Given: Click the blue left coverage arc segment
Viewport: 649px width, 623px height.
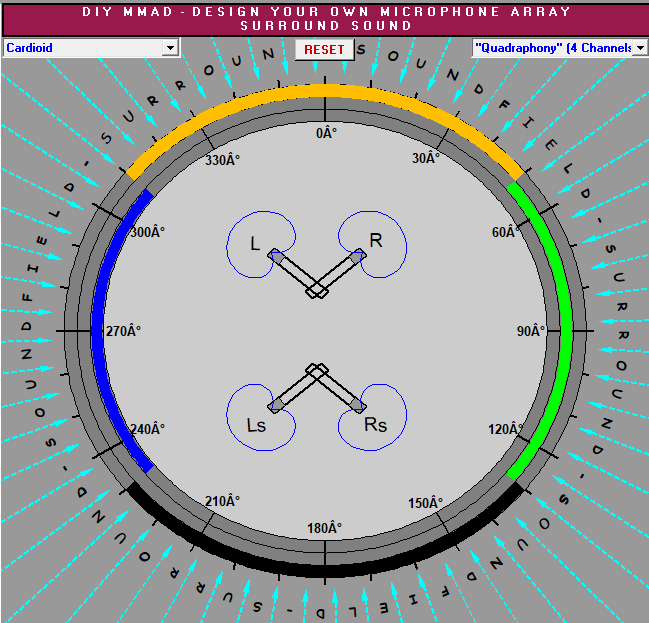Looking at the screenshot, I should click(97, 329).
